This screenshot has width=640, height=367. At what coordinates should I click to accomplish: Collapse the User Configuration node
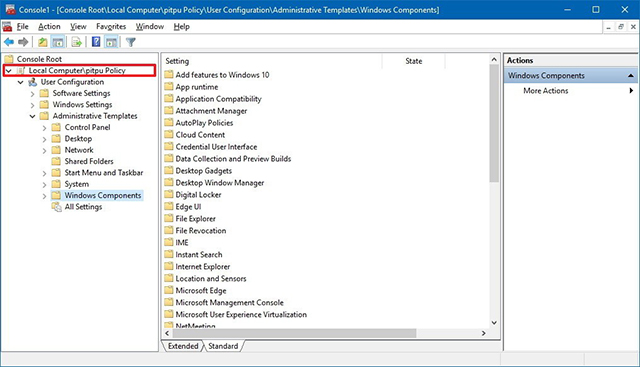[x=20, y=82]
